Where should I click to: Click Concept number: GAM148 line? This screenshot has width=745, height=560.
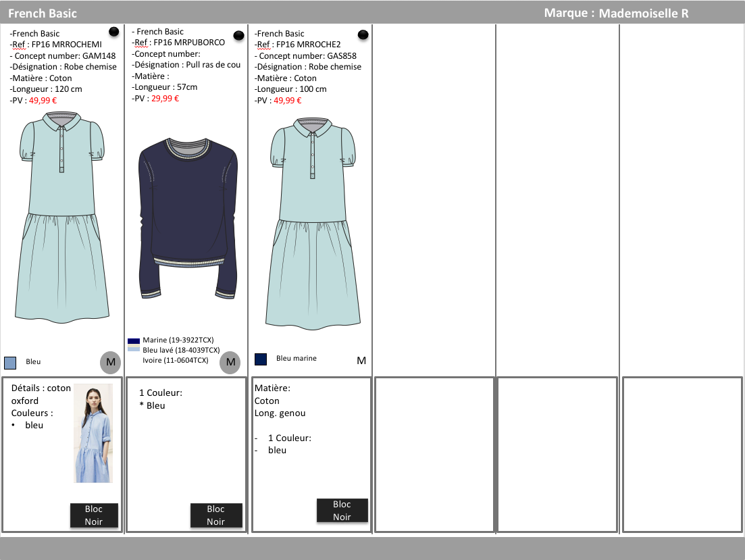click(x=63, y=55)
